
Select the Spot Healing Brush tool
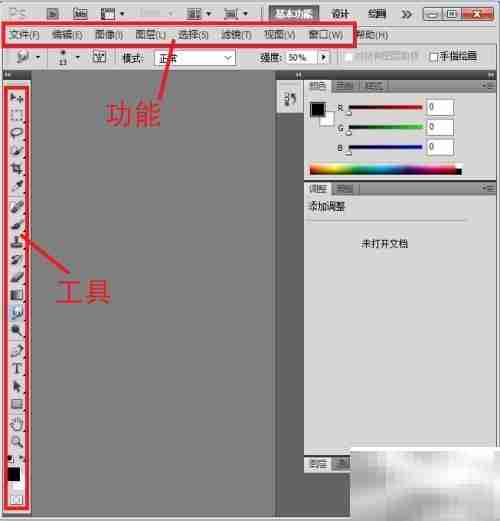point(17,207)
